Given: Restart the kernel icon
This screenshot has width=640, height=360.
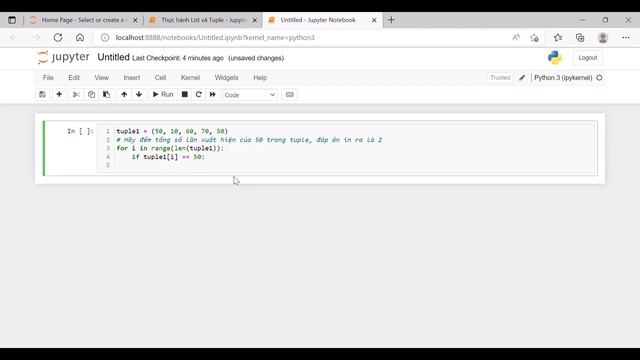Looking at the screenshot, I should 198,94.
